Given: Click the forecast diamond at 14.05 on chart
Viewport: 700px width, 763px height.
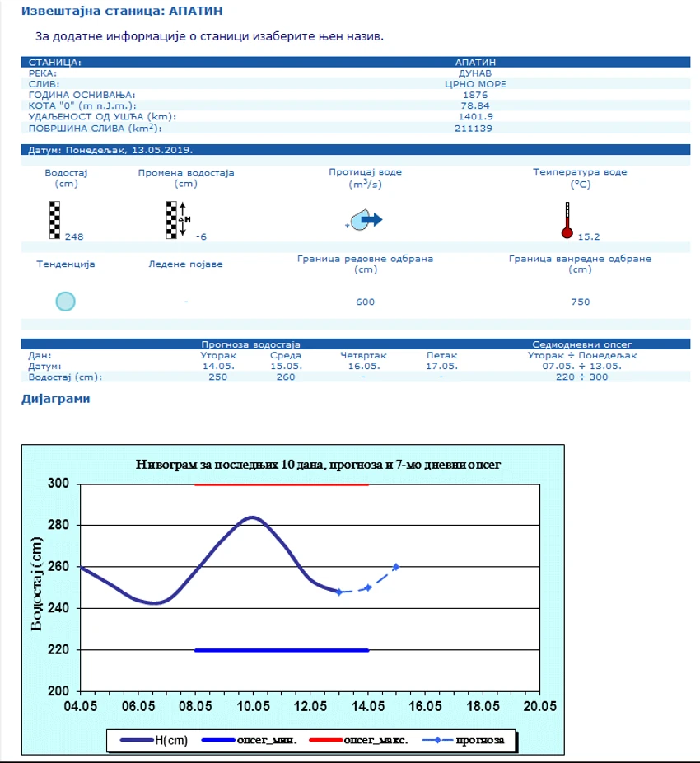Looking at the screenshot, I should coord(368,587).
